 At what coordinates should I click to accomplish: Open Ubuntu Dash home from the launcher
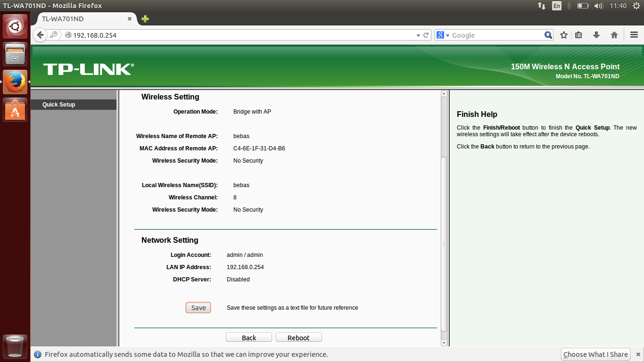[x=15, y=26]
